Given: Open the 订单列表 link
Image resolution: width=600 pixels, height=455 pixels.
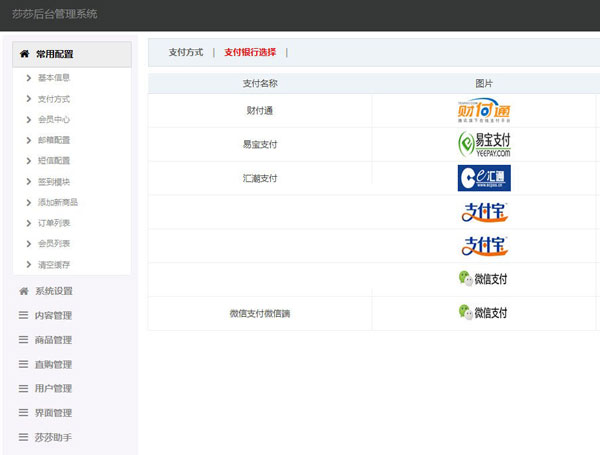Looking at the screenshot, I should 54,223.
